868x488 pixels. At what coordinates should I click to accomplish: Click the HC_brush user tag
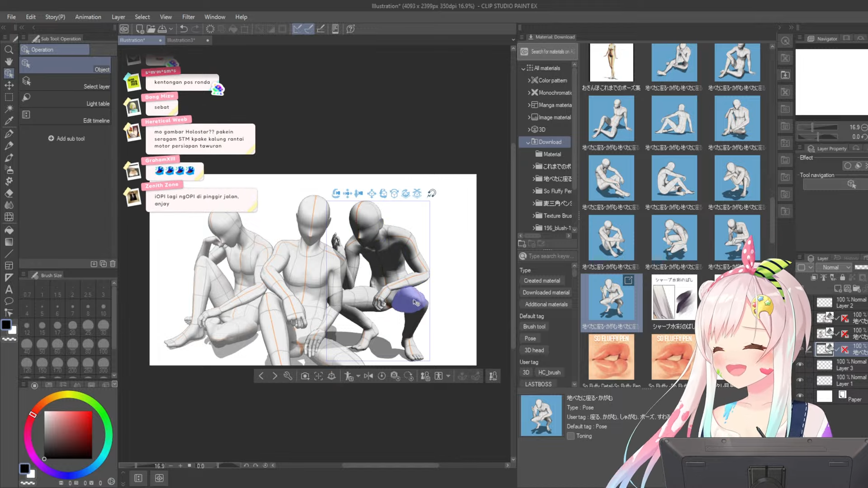coord(549,372)
